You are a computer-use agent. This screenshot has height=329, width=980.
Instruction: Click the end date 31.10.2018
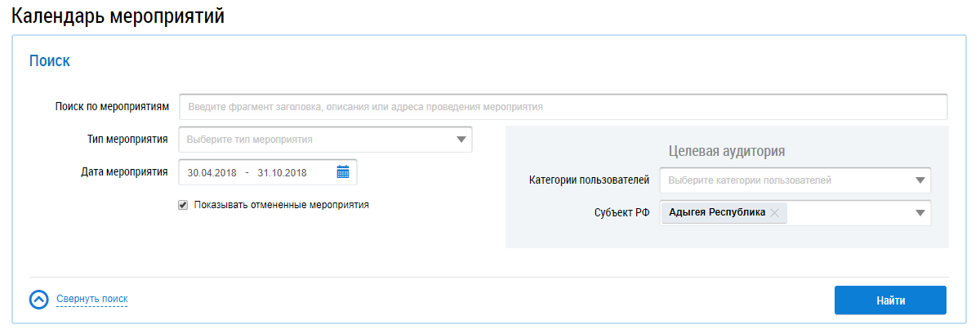tap(282, 172)
